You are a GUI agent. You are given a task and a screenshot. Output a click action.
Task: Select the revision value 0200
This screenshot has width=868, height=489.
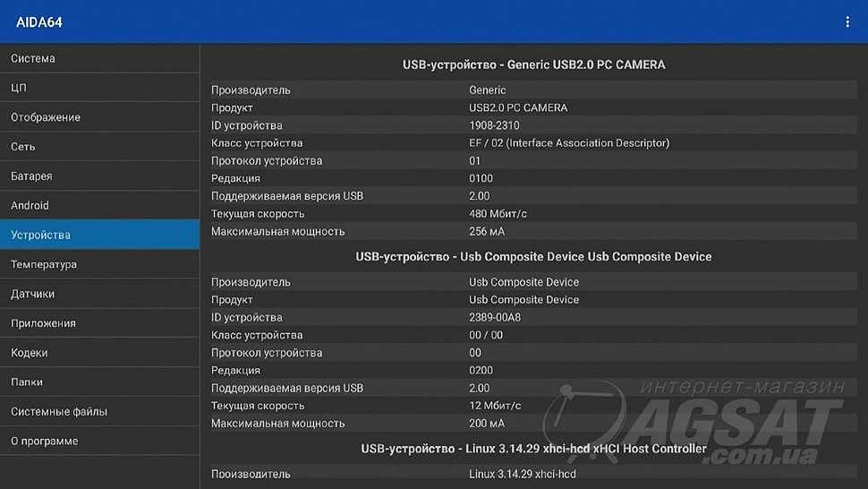click(x=481, y=370)
